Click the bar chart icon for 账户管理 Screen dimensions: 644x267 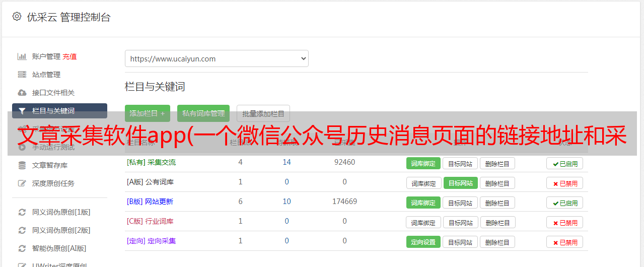point(22,56)
